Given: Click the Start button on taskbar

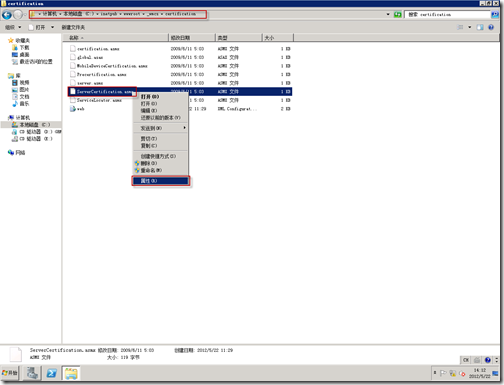Looking at the screenshot, I should 10,373.
